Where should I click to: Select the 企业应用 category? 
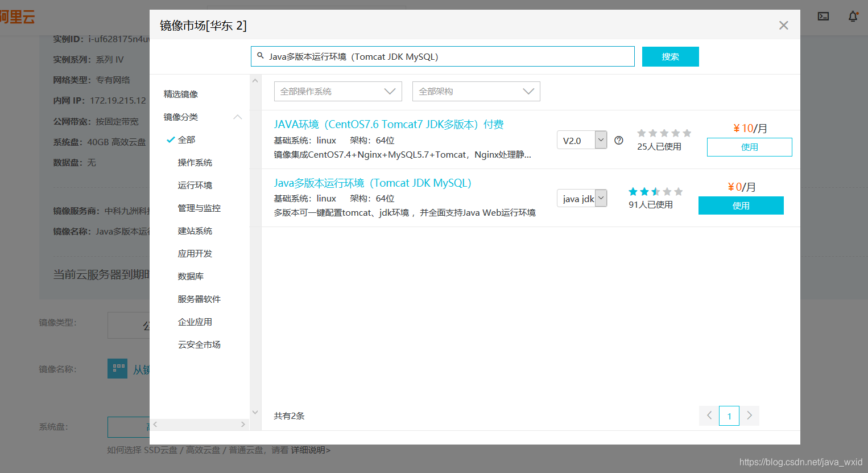click(195, 322)
